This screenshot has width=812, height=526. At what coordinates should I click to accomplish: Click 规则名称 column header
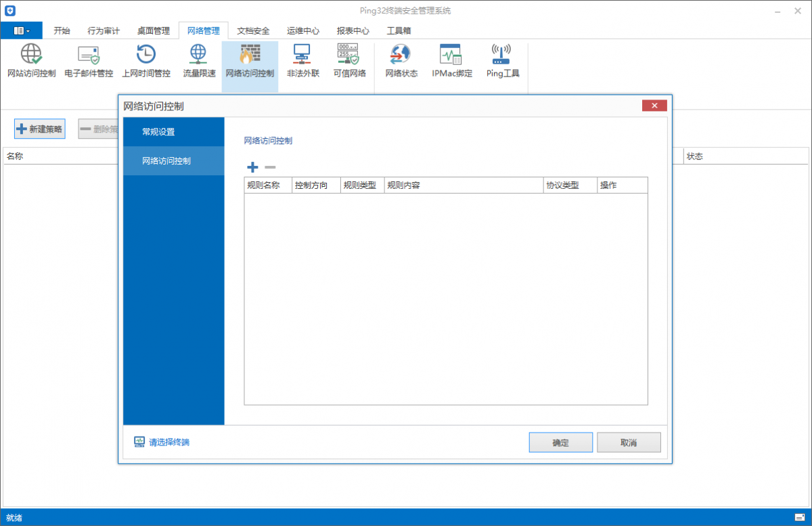tap(268, 185)
